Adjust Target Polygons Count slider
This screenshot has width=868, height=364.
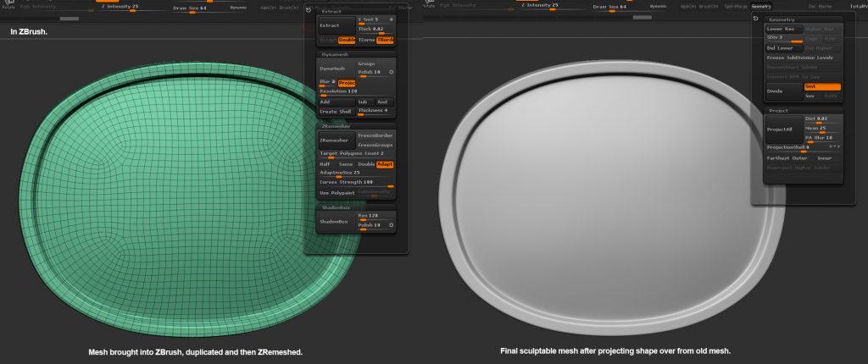click(357, 154)
